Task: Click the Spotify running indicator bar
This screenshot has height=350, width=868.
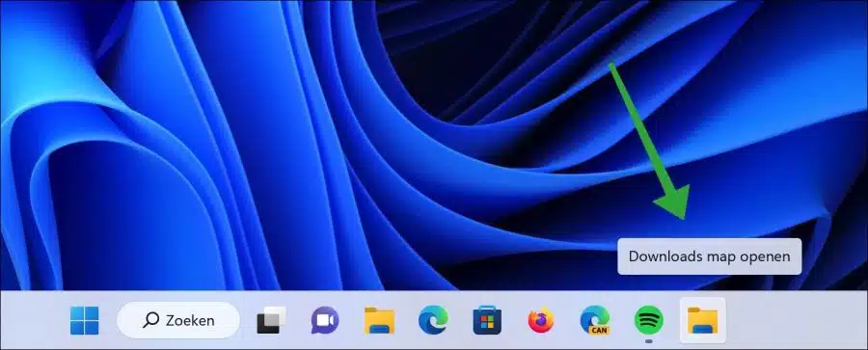Action: click(649, 341)
